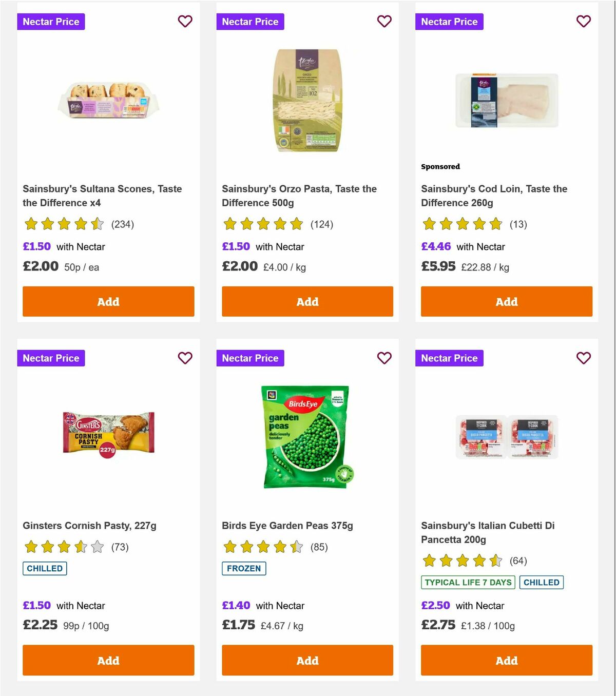
Task: Save Ginsters Cornish Pasty to favourites
Action: tap(185, 358)
